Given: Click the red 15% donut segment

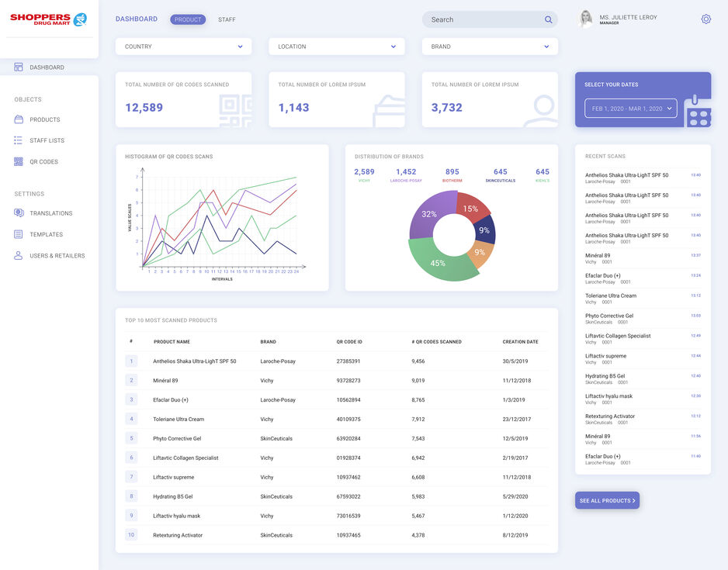Looking at the screenshot, I should point(471,208).
